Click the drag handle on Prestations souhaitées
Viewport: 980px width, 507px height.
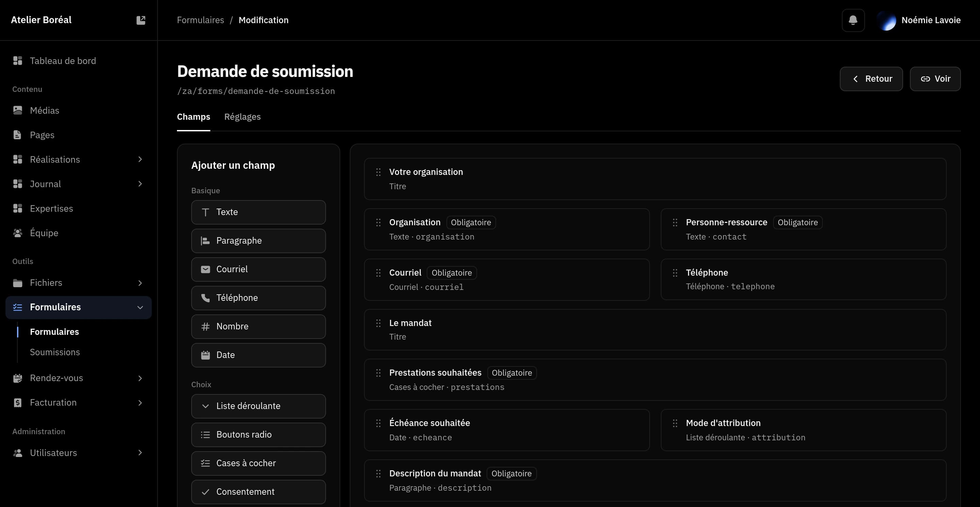[x=378, y=373]
